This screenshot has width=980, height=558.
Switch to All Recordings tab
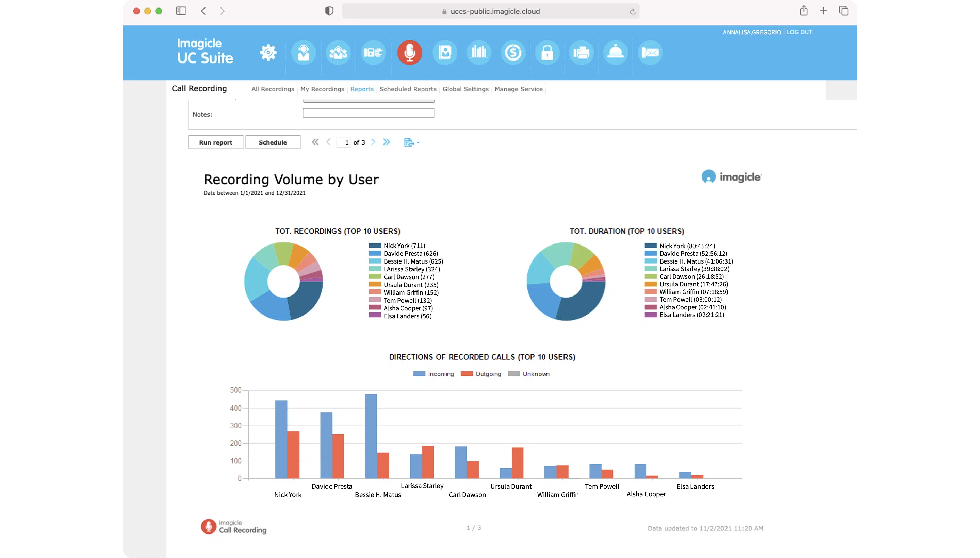[273, 89]
